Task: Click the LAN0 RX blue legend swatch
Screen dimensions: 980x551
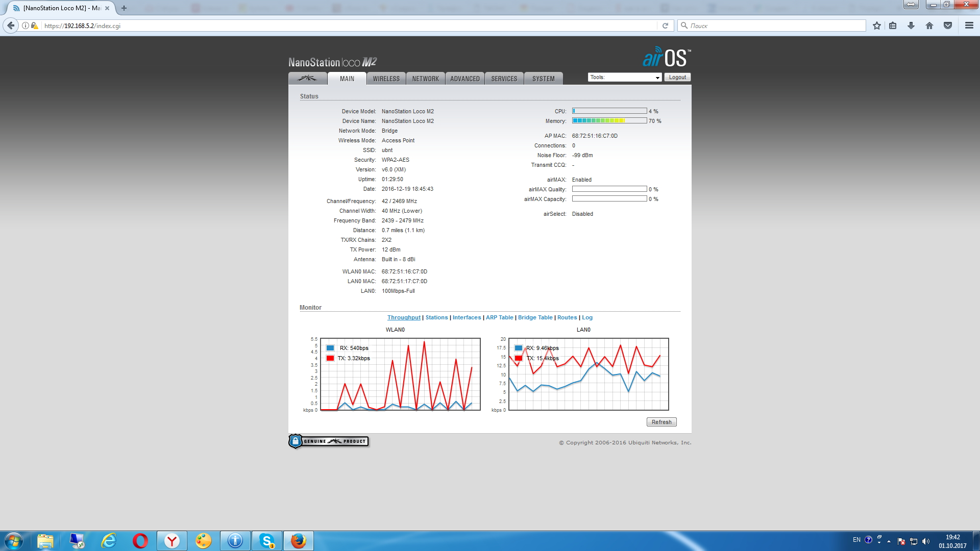Action: point(519,348)
